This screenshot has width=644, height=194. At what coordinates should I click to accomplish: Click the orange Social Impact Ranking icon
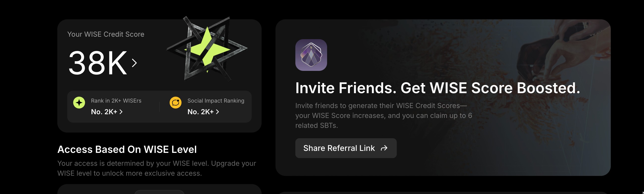pos(176,103)
